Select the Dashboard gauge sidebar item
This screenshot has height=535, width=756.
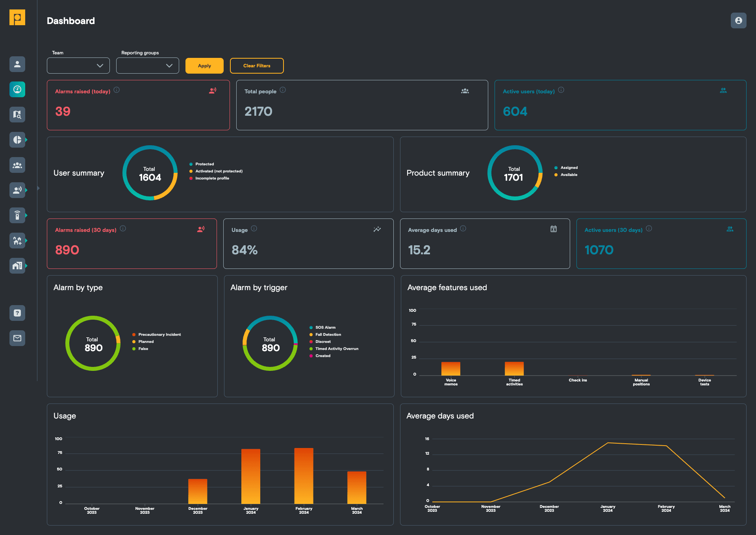tap(17, 89)
